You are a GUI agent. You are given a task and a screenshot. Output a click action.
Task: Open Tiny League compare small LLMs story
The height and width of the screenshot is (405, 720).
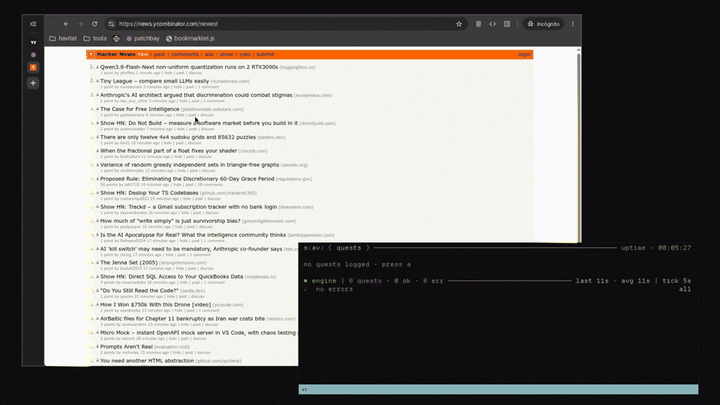154,81
